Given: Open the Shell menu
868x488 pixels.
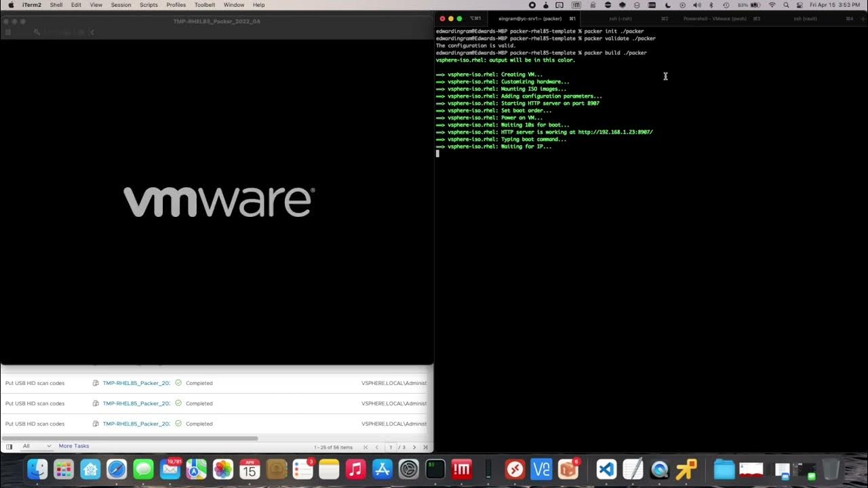Looking at the screenshot, I should coord(56,5).
